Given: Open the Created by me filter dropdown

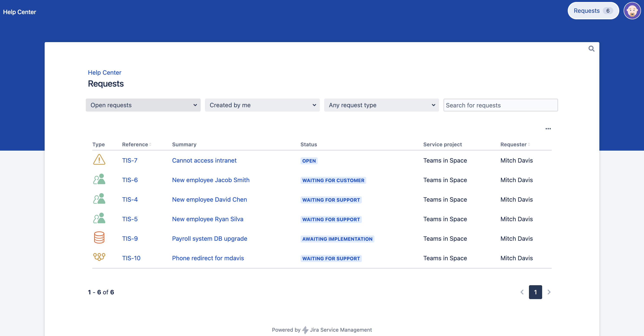Looking at the screenshot, I should (262, 105).
